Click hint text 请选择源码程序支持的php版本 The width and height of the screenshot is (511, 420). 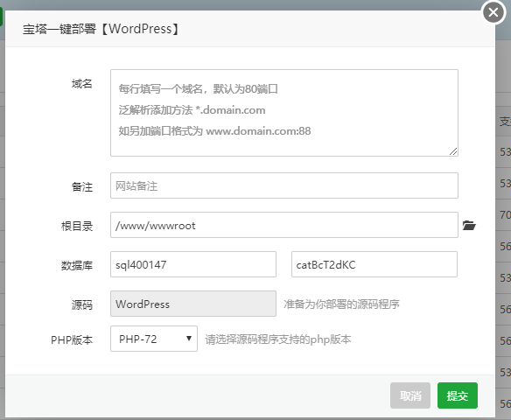(x=278, y=339)
